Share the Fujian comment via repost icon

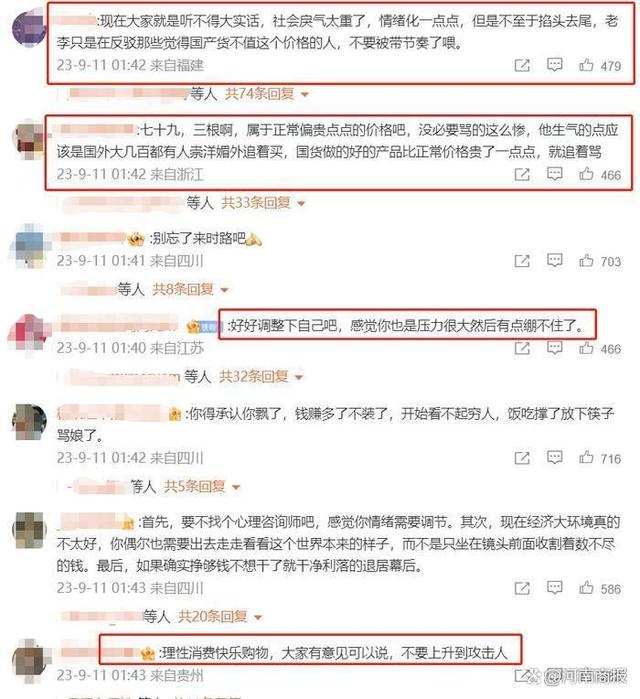[x=522, y=66]
